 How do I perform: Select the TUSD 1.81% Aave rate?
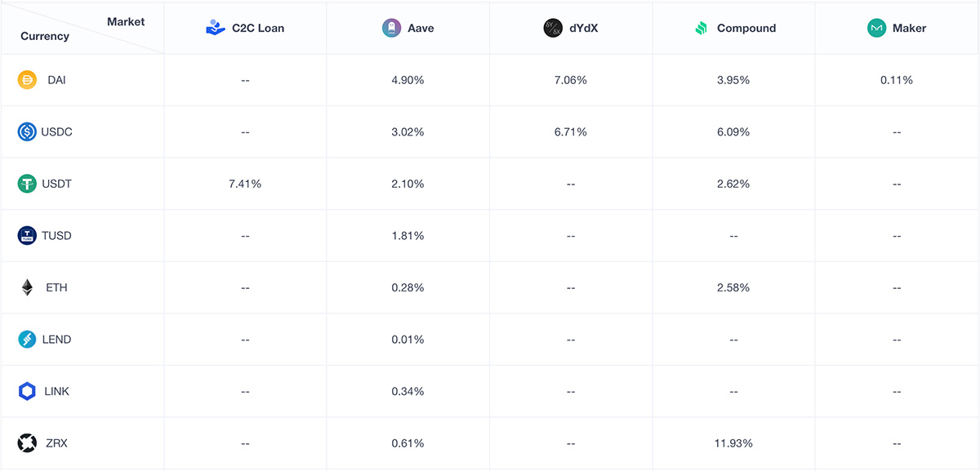(x=408, y=235)
